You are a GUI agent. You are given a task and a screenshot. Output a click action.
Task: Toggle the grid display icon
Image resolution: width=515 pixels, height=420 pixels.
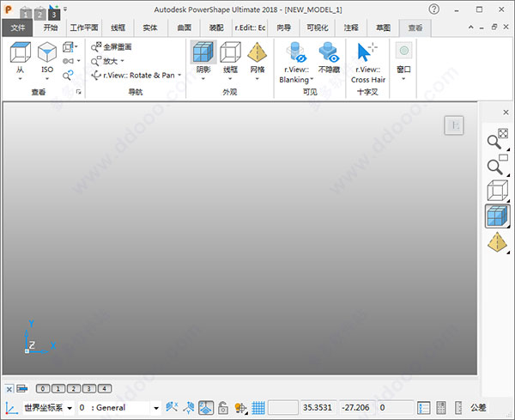258,408
